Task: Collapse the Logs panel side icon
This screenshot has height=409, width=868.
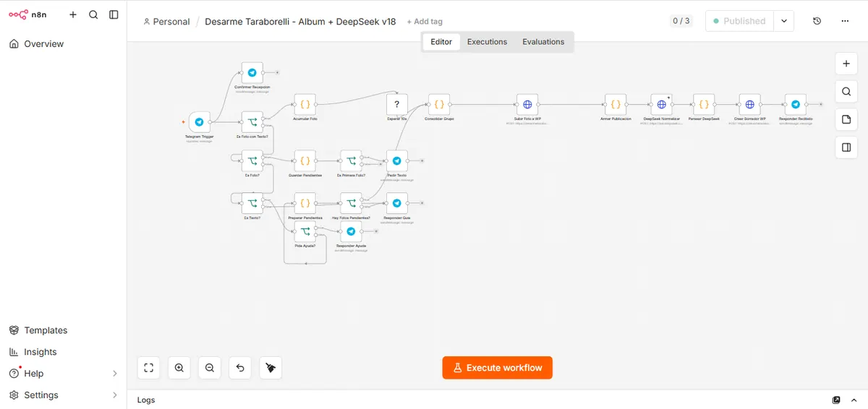Action: coord(855,400)
